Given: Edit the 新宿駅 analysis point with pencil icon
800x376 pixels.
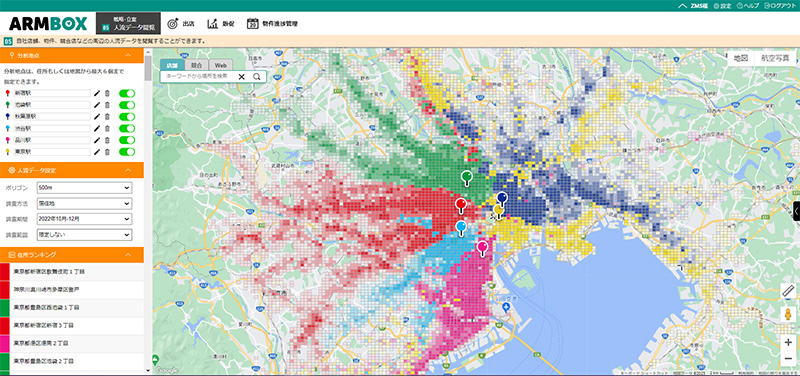Looking at the screenshot, I should coord(96,93).
